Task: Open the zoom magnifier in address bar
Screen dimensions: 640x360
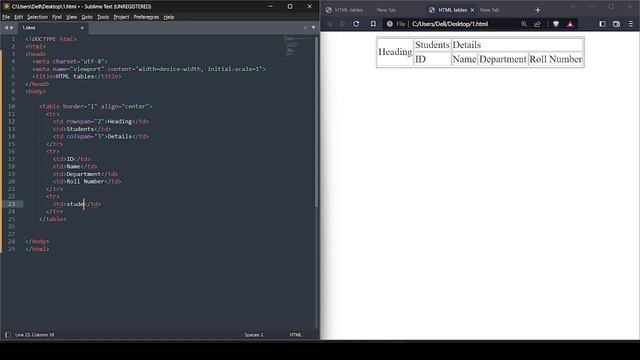Action: tap(524, 24)
